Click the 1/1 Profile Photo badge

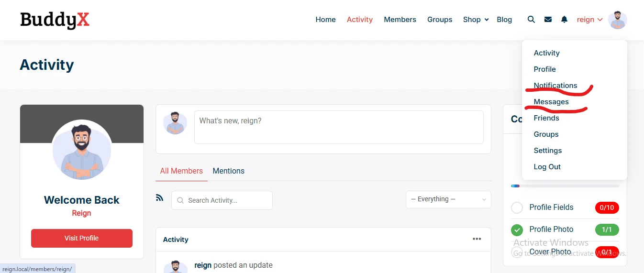pyautogui.click(x=607, y=229)
